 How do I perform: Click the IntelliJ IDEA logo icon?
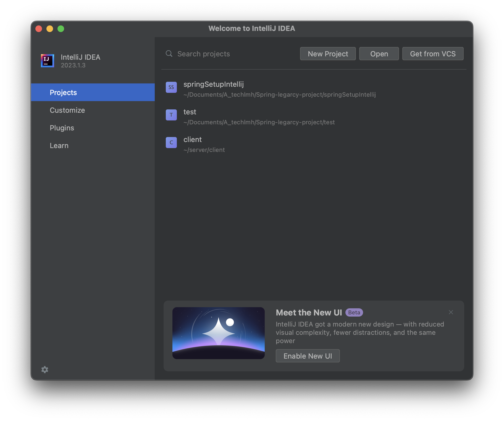point(48,61)
